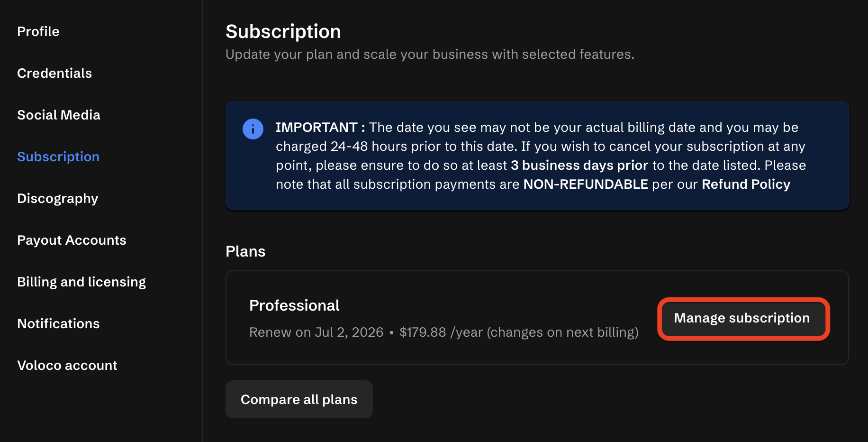This screenshot has width=868, height=442.
Task: Open the Voloco account section
Action: coord(67,366)
